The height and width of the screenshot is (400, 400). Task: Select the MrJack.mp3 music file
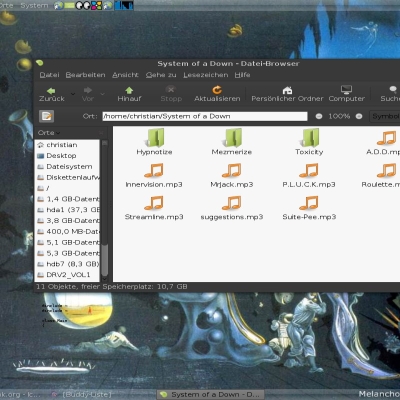232,175
